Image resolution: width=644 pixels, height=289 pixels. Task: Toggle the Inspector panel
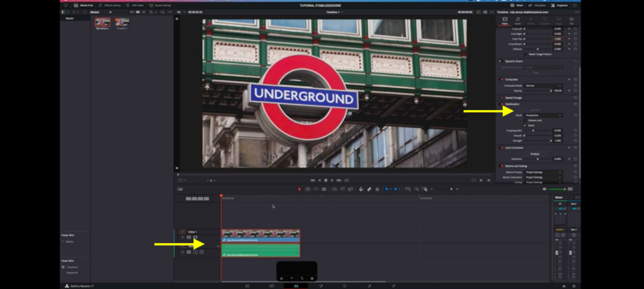pos(560,5)
